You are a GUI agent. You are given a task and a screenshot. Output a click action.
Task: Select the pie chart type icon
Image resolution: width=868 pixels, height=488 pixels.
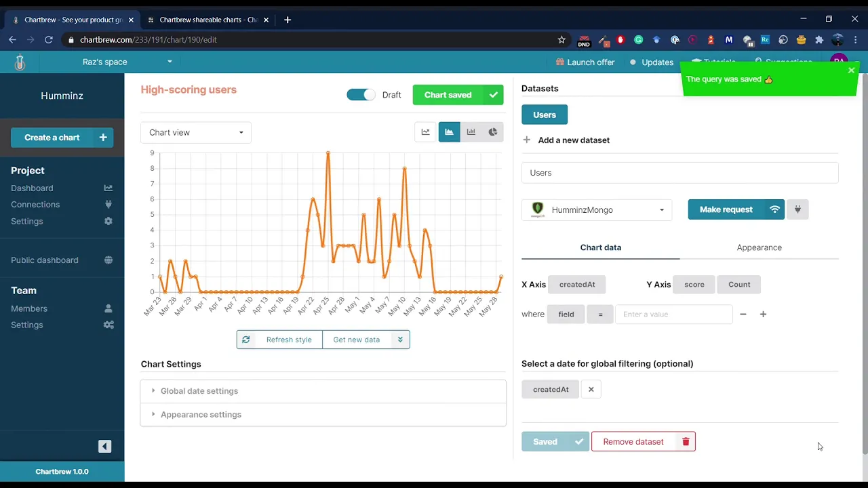tap(493, 132)
